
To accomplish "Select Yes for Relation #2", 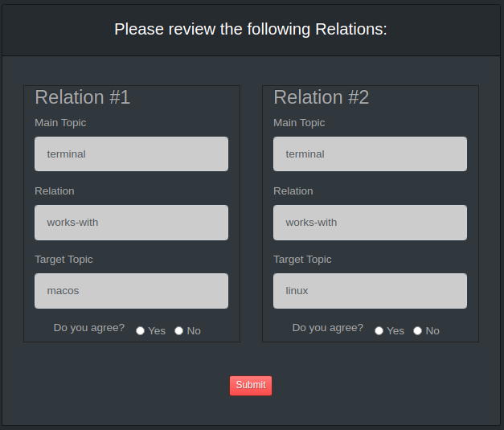I will [379, 330].
